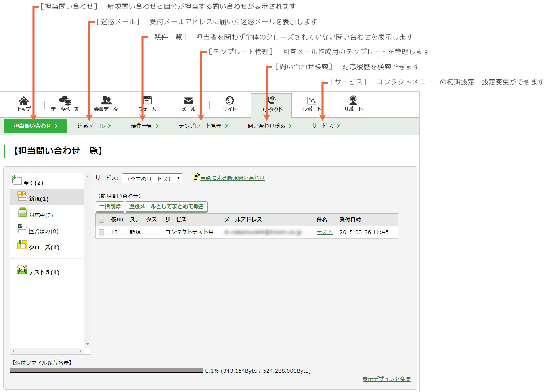Check the checkbox for inquiry ID 13
545x392 pixels.
click(101, 232)
